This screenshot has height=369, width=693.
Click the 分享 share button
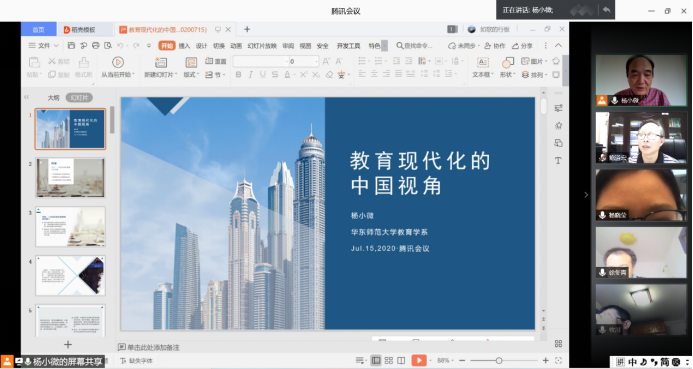[522, 46]
